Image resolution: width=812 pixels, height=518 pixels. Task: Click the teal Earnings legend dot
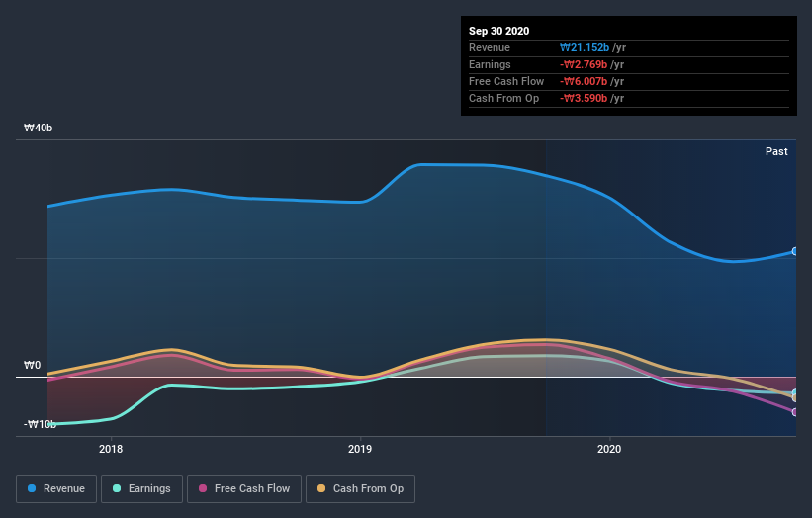[117, 488]
